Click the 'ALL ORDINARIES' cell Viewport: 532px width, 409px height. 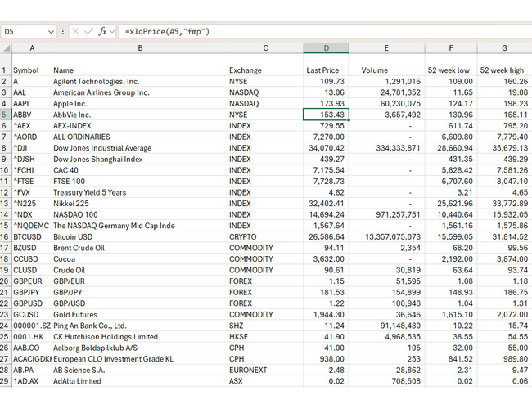(140, 137)
